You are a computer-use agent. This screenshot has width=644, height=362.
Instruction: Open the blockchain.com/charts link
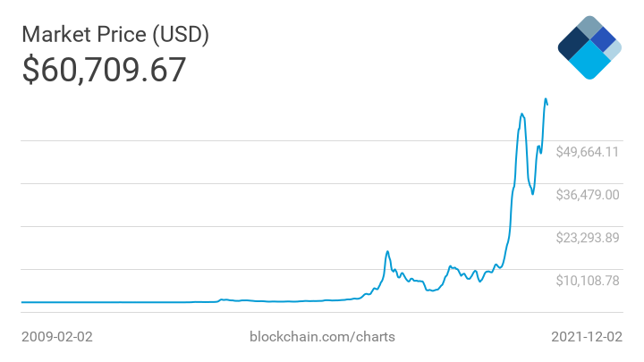tap(321, 337)
